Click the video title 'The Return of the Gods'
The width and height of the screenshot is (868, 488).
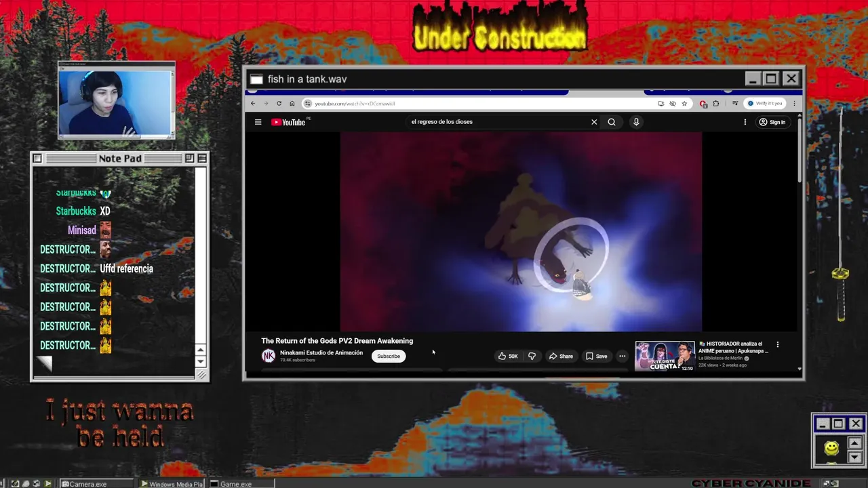pyautogui.click(x=337, y=341)
